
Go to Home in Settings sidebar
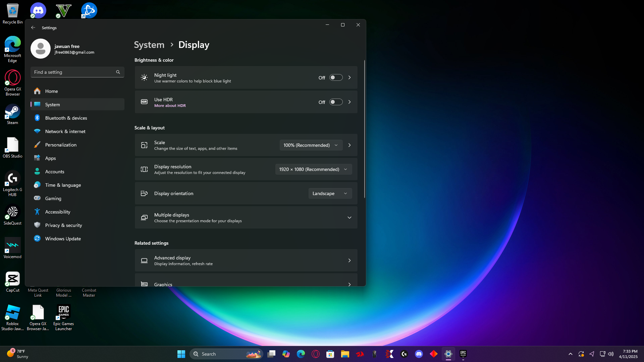click(x=77, y=91)
